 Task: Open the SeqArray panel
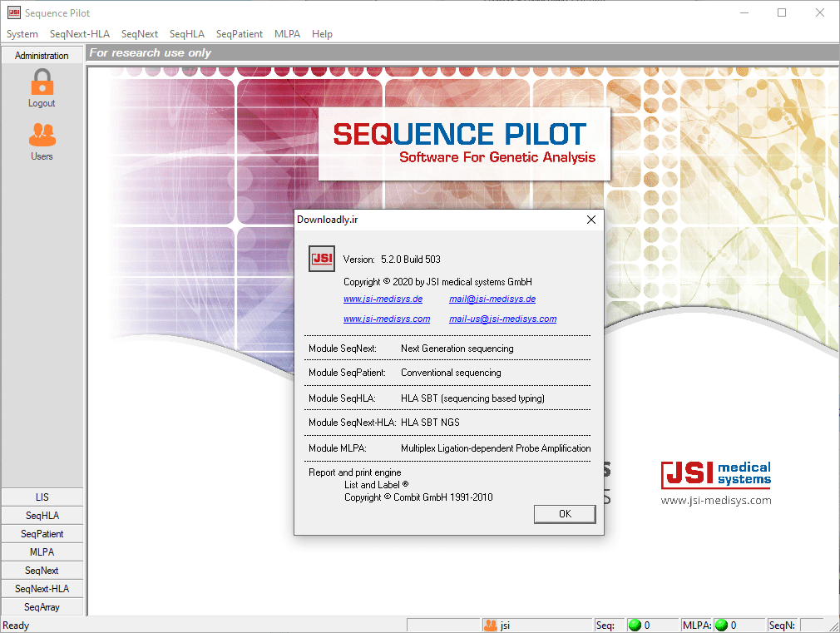[x=42, y=606]
